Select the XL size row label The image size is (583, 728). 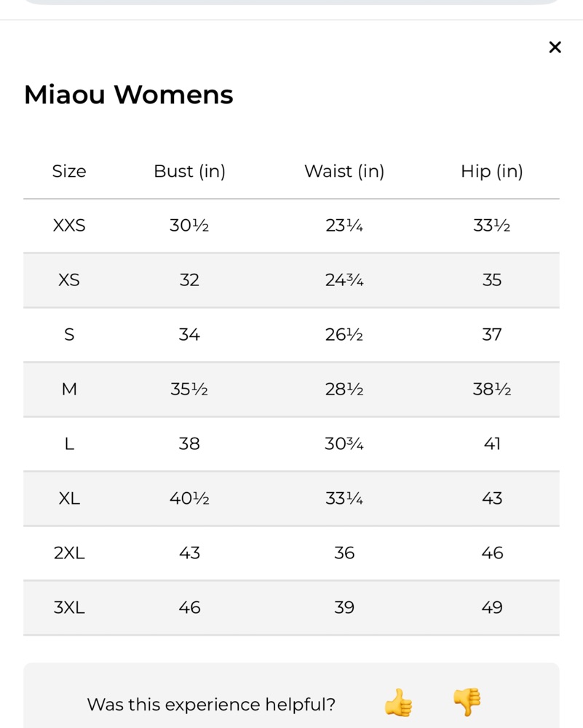click(x=69, y=499)
